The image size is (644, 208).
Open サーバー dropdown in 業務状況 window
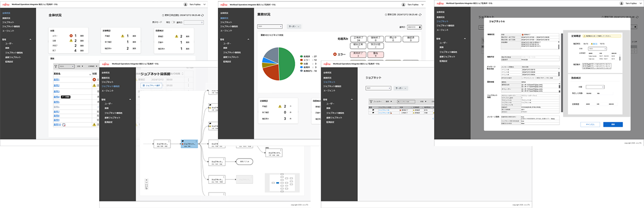pyautogui.click(x=293, y=26)
